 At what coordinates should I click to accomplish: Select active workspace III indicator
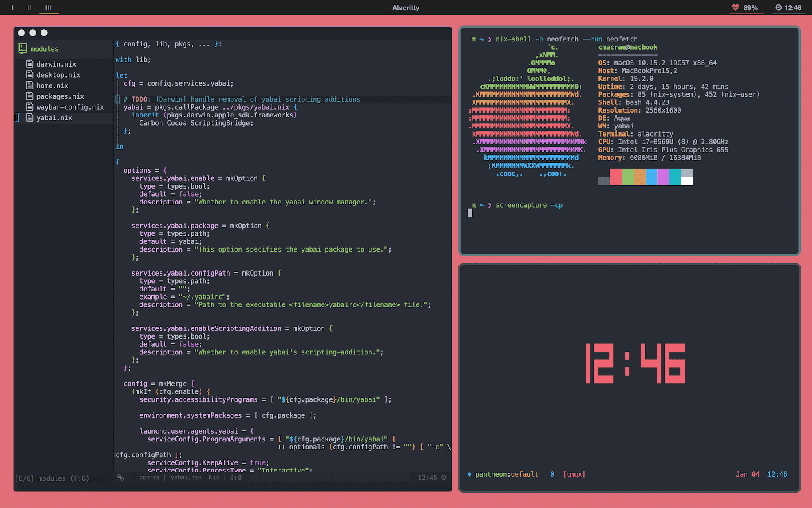point(48,8)
